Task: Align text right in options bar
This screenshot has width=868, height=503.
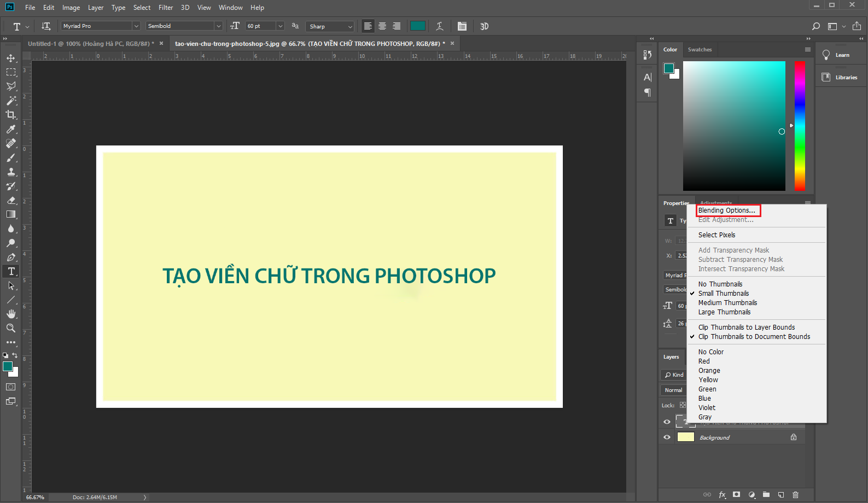Action: [397, 26]
